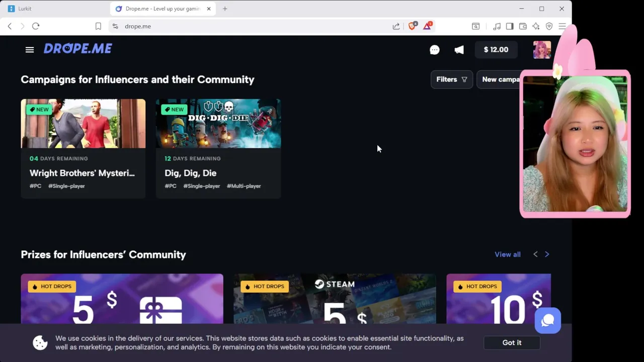644x362 pixels.
Task: Click #PC tag under Dig, Dig, Die
Action: pos(171,186)
